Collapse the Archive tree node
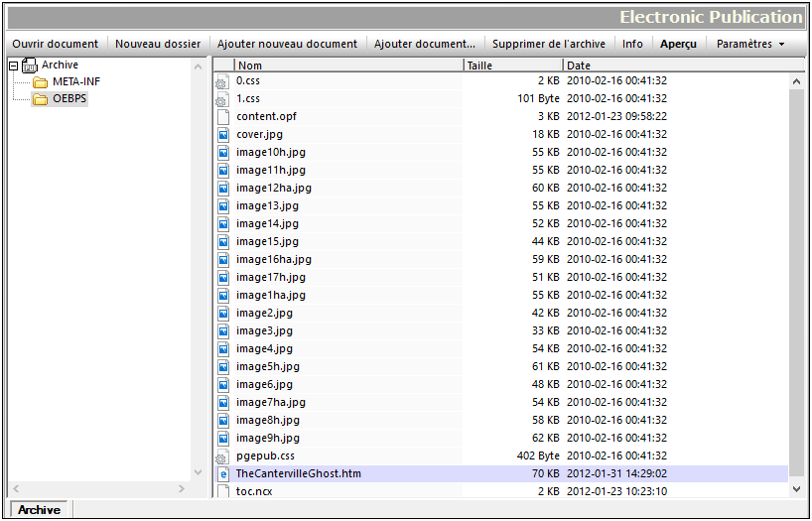 13,65
